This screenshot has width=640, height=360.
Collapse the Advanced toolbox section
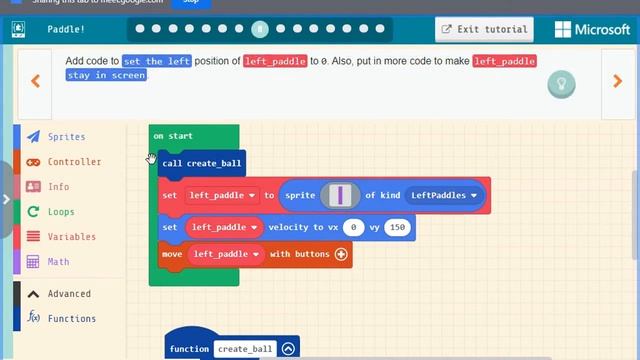pyautogui.click(x=69, y=293)
